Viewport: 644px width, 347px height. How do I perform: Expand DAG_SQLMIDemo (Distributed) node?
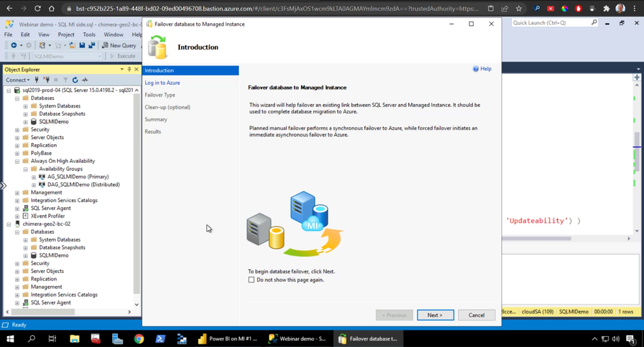click(34, 185)
